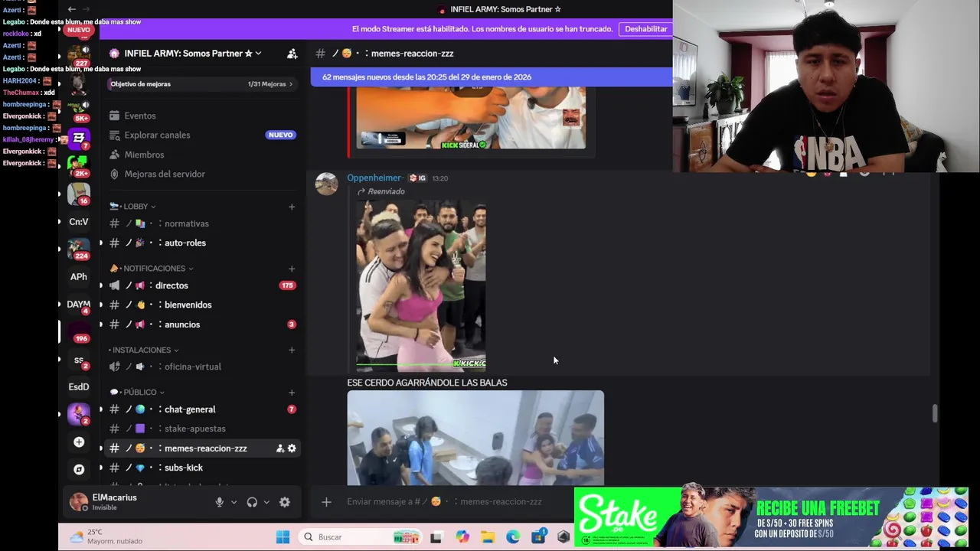Image resolution: width=980 pixels, height=551 pixels.
Task: Click the 62 mensajes nuevos banner
Action: [492, 77]
